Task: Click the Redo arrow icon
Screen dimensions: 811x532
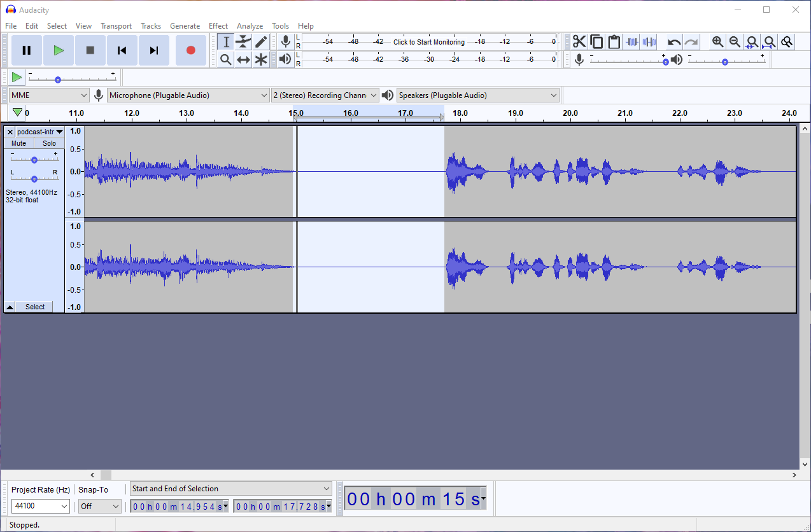Action: tap(691, 42)
